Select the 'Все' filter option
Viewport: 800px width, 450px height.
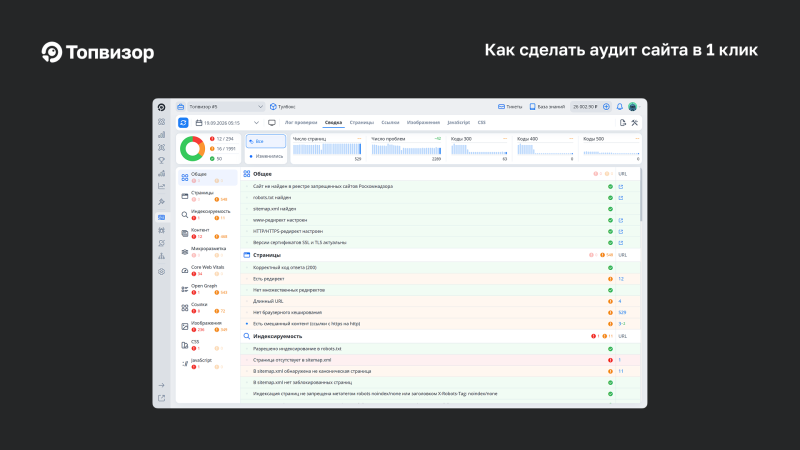[x=266, y=141]
